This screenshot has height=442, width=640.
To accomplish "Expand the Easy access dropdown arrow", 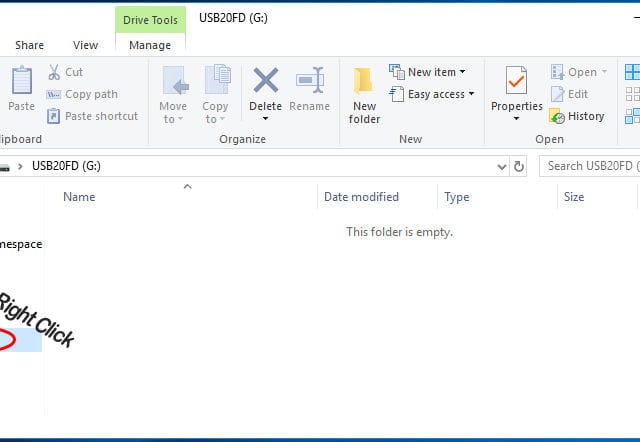I will pyautogui.click(x=471, y=94).
